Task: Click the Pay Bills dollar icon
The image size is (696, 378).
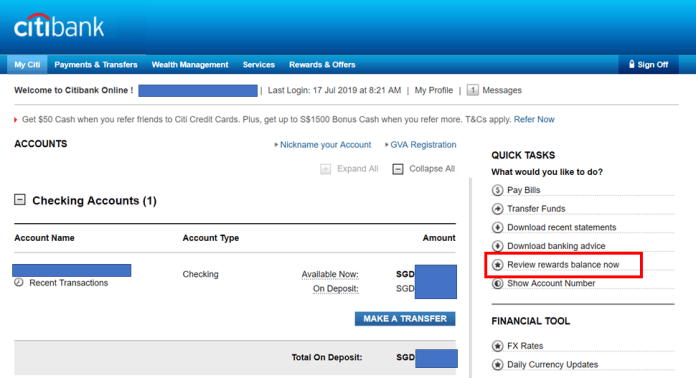Action: point(498,190)
